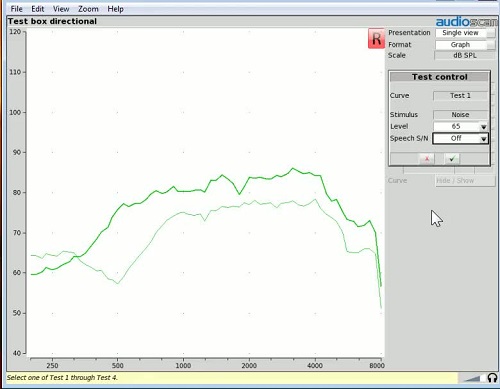Click the red R ear indicator icon

tap(376, 39)
